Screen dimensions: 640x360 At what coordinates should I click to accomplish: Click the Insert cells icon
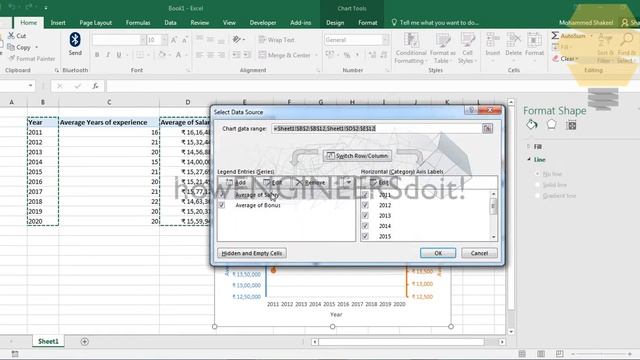click(x=493, y=40)
